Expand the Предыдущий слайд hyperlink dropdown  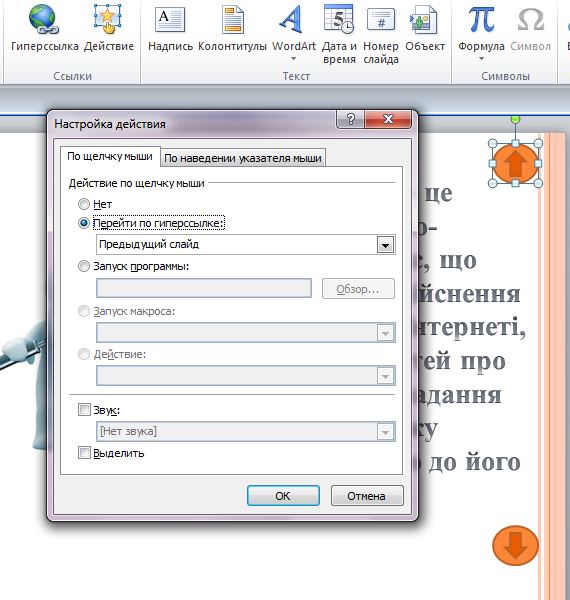pos(385,245)
